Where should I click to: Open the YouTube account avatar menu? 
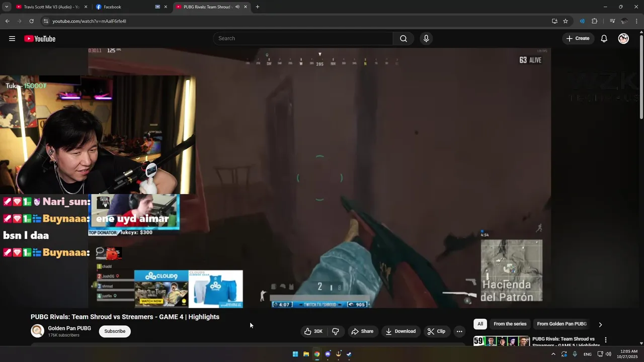pyautogui.click(x=623, y=39)
